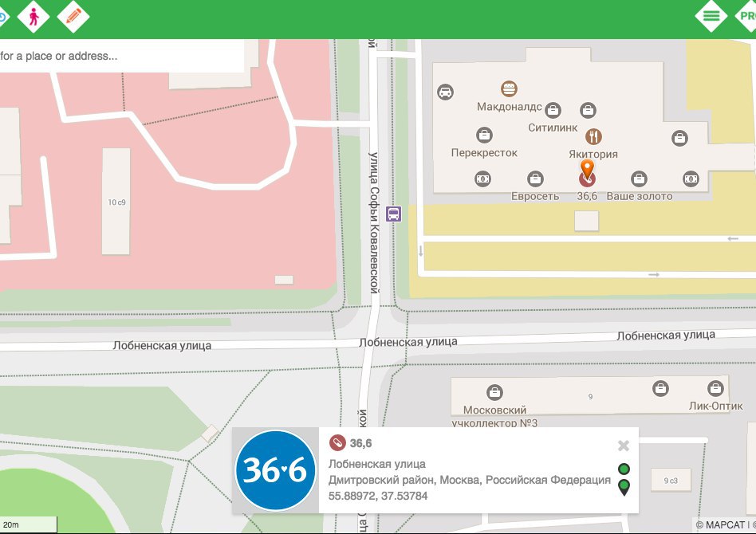The image size is (756, 534).
Task: Click the 36·6 blue logo thumbnail
Action: tap(275, 470)
